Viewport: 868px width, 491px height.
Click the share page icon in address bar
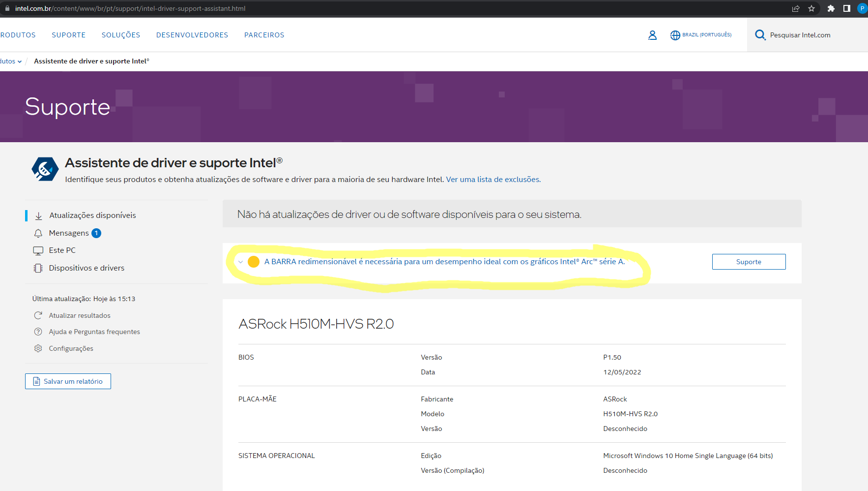coord(796,8)
